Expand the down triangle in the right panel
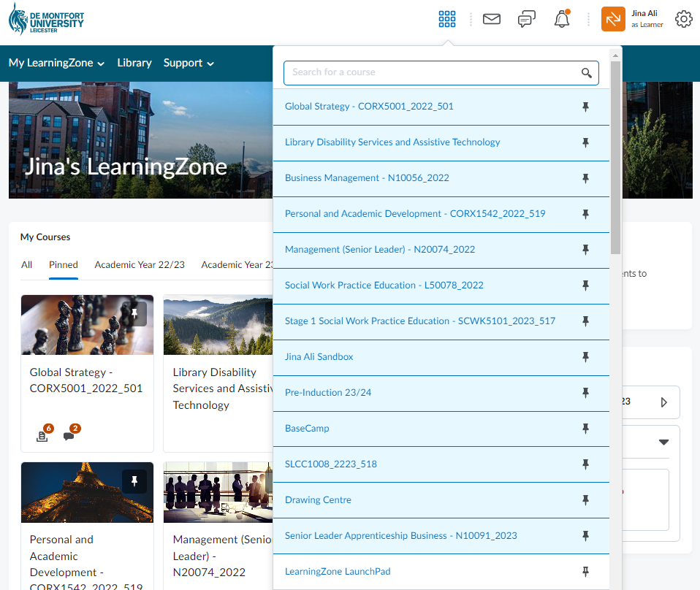The image size is (700, 590). (x=664, y=442)
